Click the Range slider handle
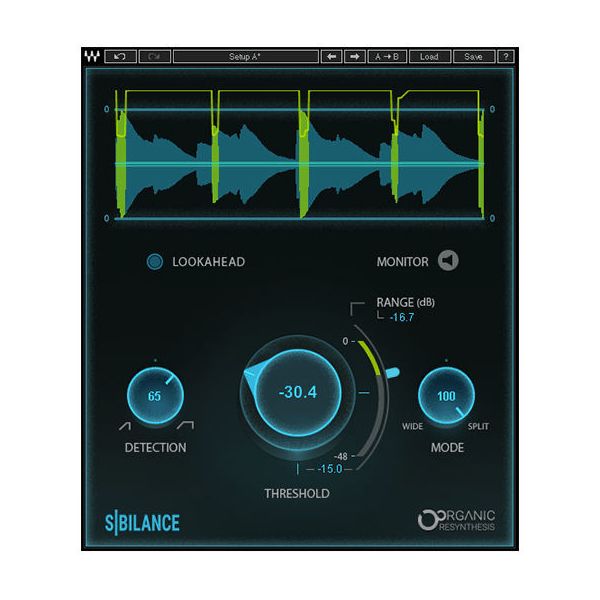The height and width of the screenshot is (600, 600). [x=393, y=374]
